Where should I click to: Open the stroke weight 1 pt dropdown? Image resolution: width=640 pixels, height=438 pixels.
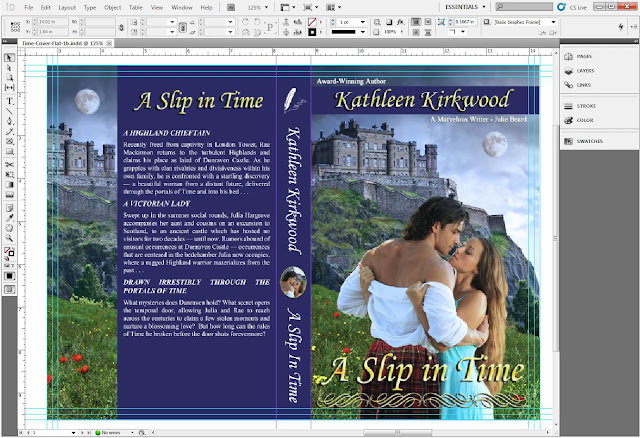pos(362,22)
